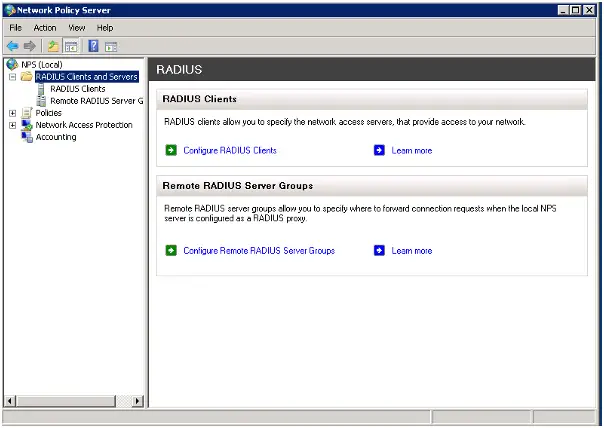Select Remote RADIUS Server Groups tree item
Screen dimensions: 604x428
click(x=97, y=101)
